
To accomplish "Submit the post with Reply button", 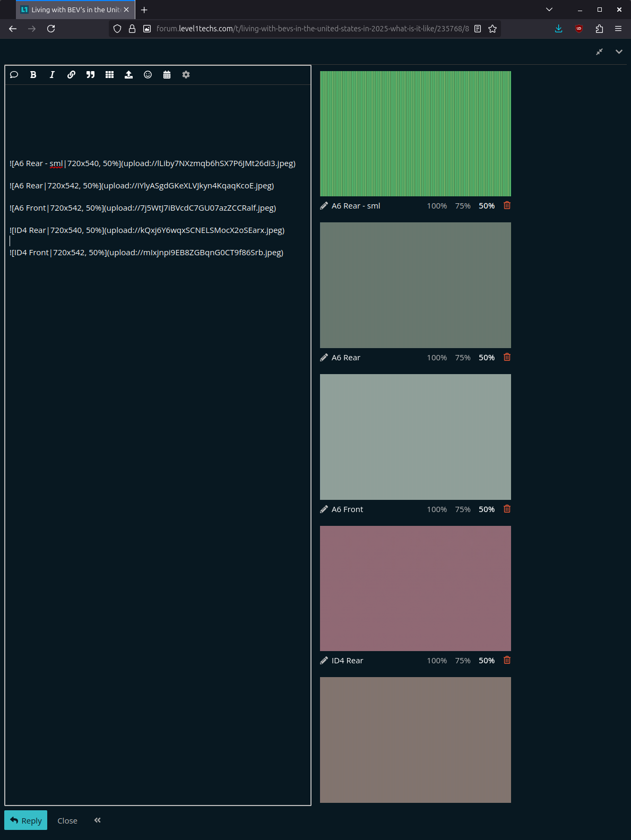I will (26, 820).
